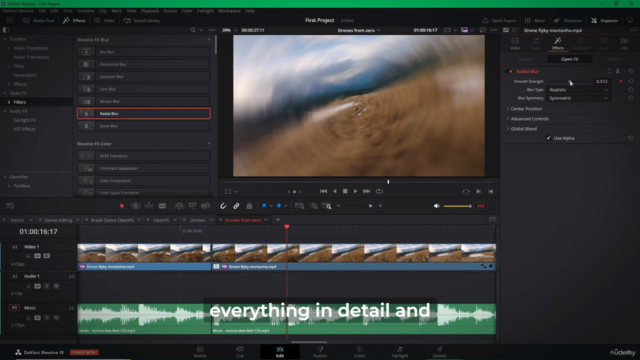
Task: Delete Radial Blur with trash icon
Action: coord(618,71)
